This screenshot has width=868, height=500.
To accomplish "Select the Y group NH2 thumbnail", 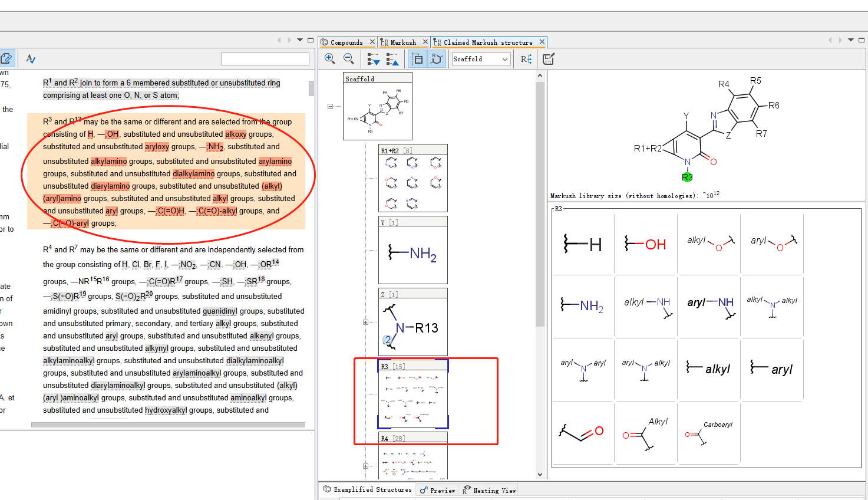I will coord(413,250).
